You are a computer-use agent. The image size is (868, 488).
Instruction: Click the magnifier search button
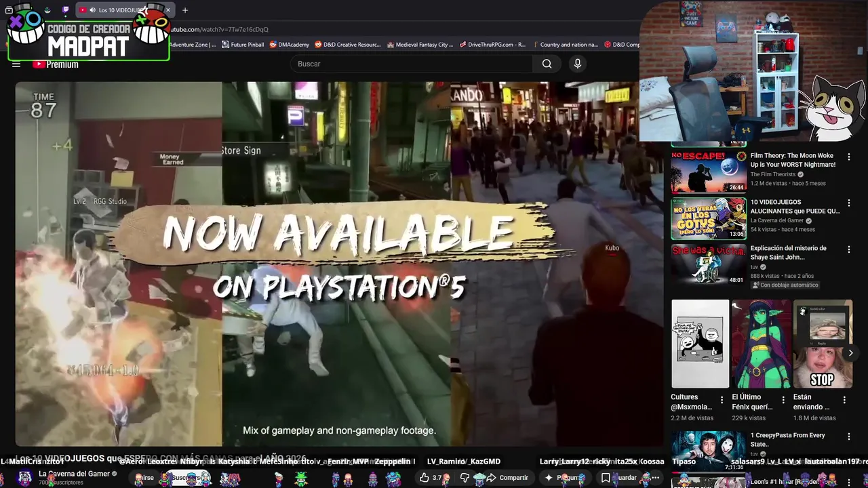click(547, 64)
